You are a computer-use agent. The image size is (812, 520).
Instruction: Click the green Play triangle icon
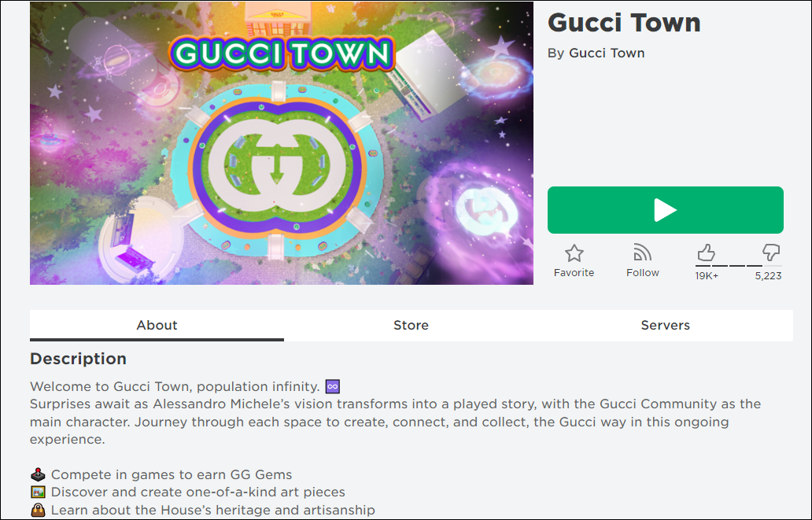(666, 210)
